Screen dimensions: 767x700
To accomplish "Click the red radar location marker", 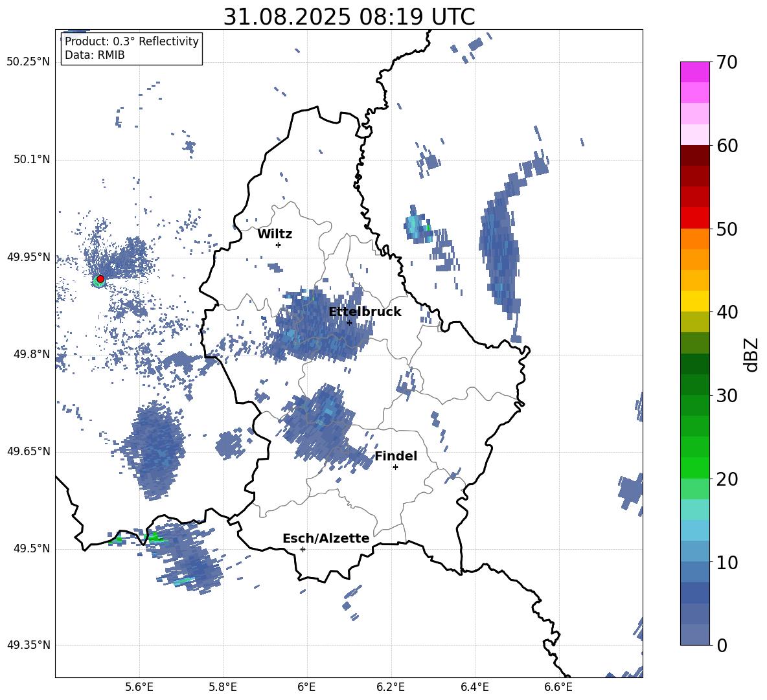I will coord(100,279).
